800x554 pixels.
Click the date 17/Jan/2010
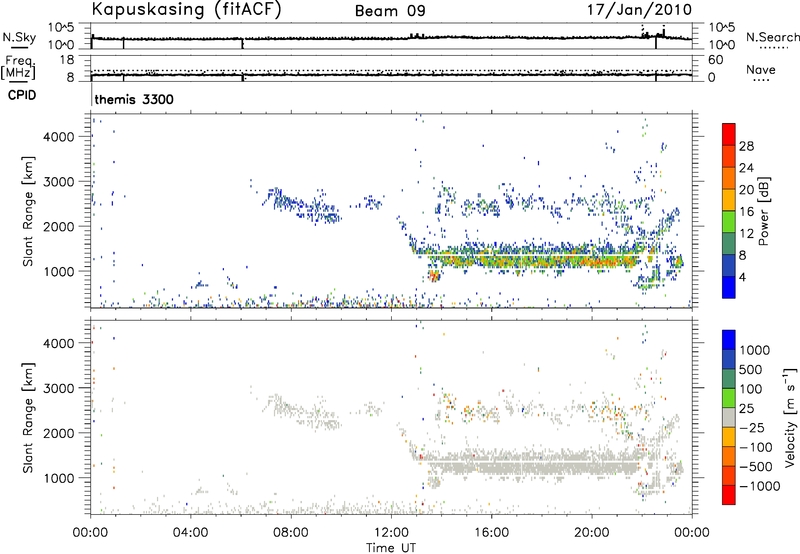click(x=639, y=10)
